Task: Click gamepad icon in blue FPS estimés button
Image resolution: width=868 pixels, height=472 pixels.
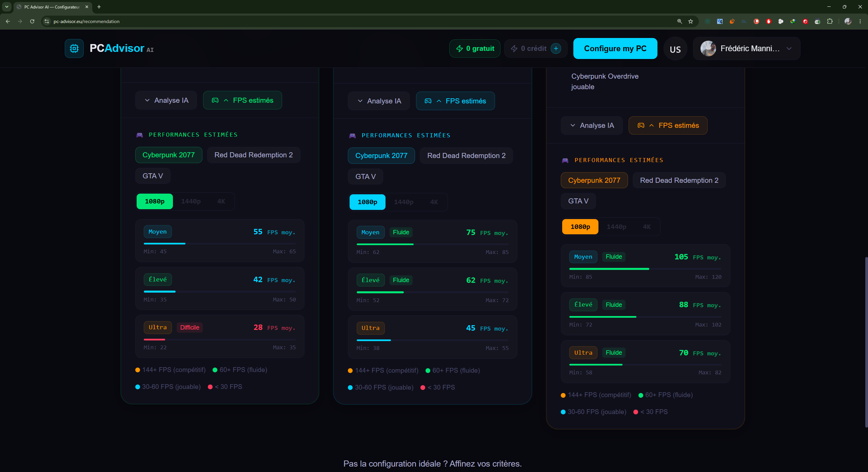Action: (428, 101)
